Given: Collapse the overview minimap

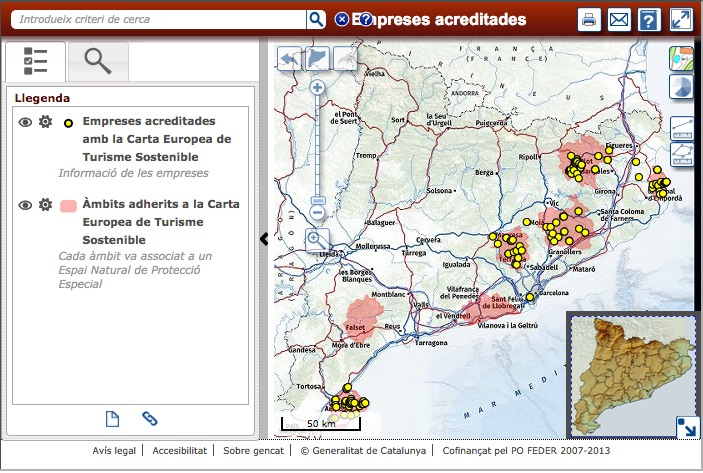Looking at the screenshot, I should [687, 426].
